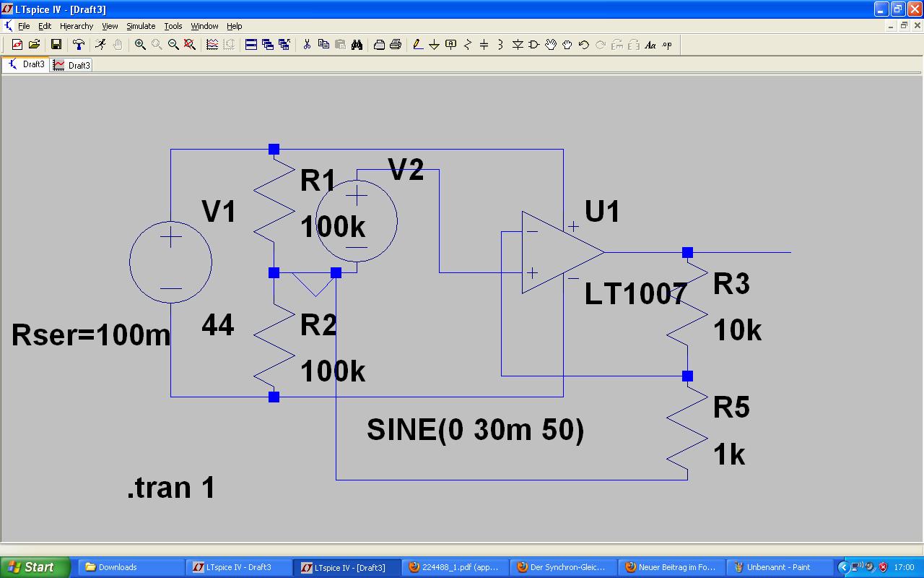The height and width of the screenshot is (578, 924).
Task: Switch to Neuer Beitrag im Fo... taskbar button
Action: click(x=672, y=567)
